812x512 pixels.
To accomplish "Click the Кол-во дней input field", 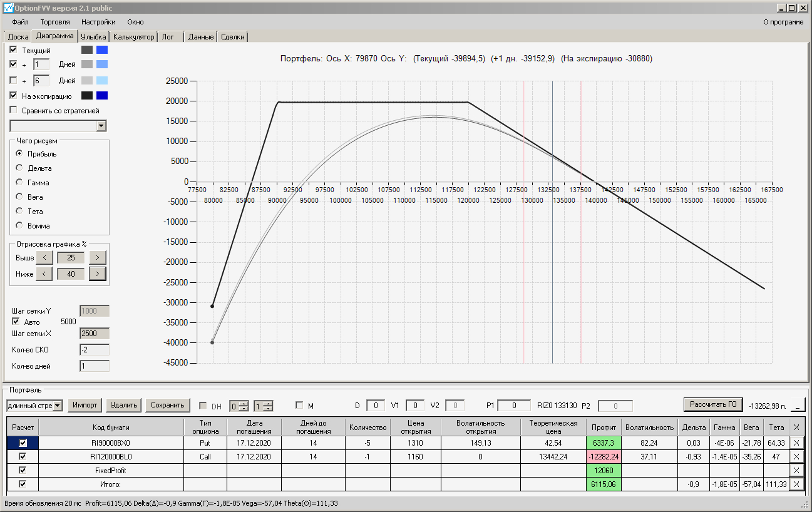I will pyautogui.click(x=95, y=366).
